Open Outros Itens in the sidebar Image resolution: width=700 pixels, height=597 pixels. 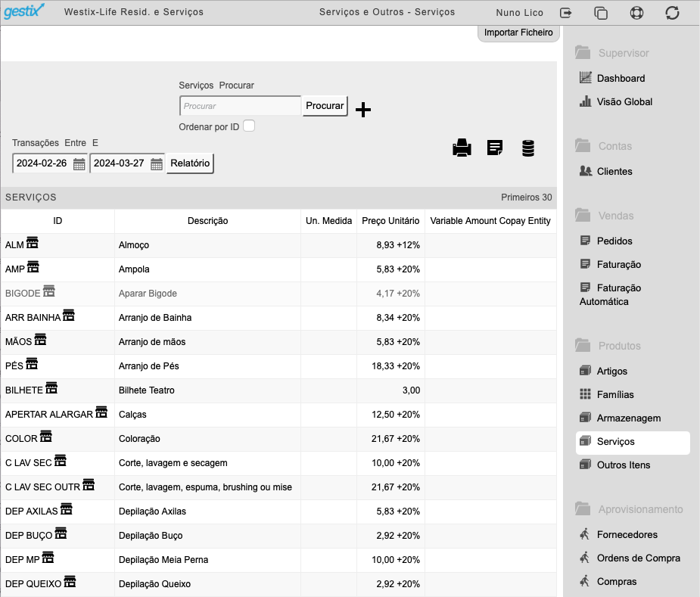coord(614,465)
